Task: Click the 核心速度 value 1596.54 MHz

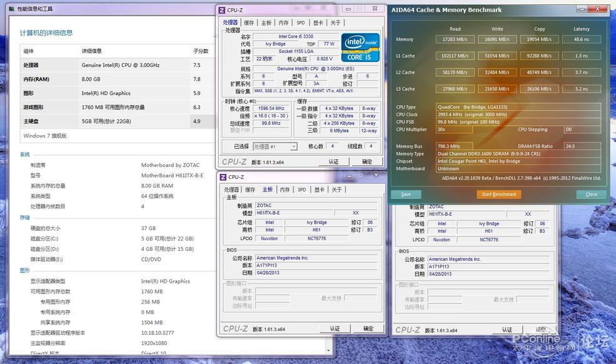Action: [271, 108]
